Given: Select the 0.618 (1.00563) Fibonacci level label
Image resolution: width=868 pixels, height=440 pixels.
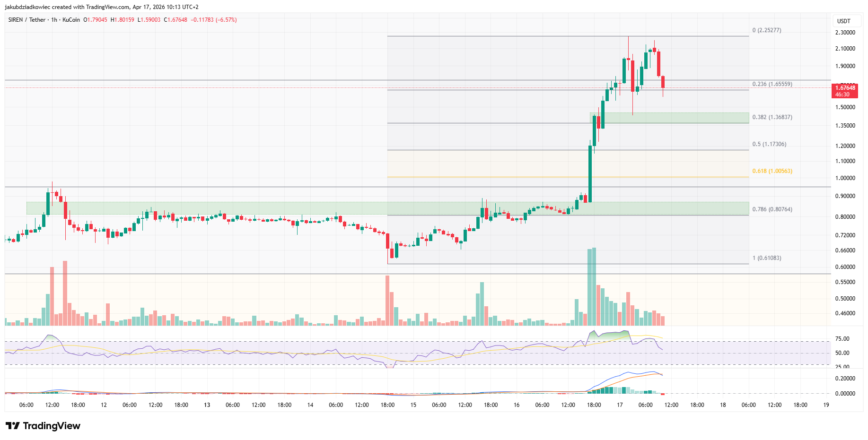Looking at the screenshot, I should (x=772, y=171).
